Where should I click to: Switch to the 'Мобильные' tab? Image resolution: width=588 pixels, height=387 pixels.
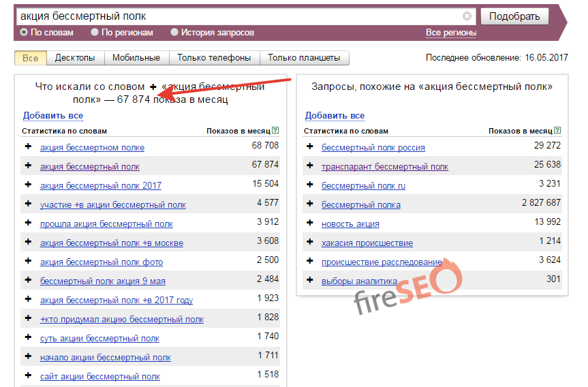[136, 58]
